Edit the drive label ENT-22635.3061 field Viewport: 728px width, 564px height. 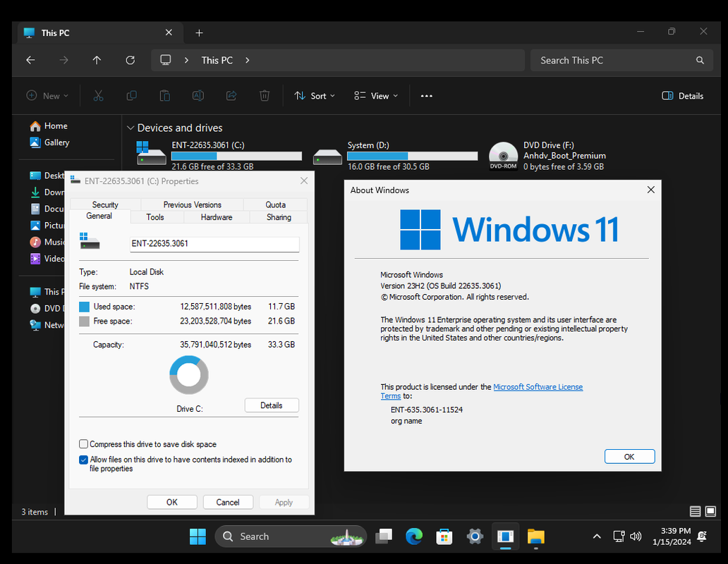(214, 244)
